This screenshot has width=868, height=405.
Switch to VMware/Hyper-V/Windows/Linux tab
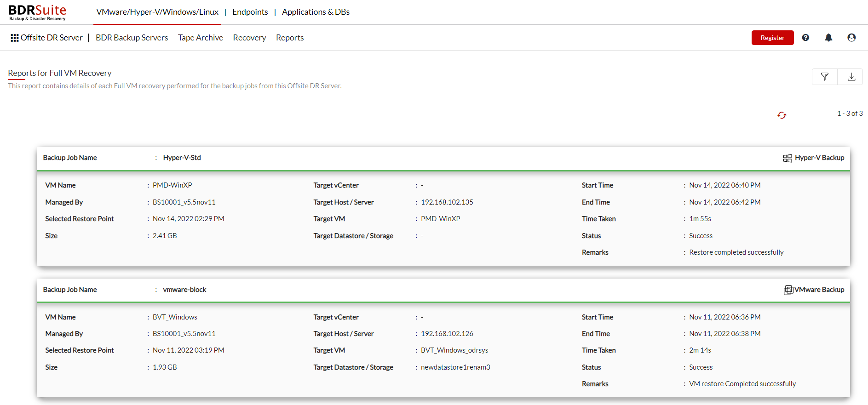[157, 12]
